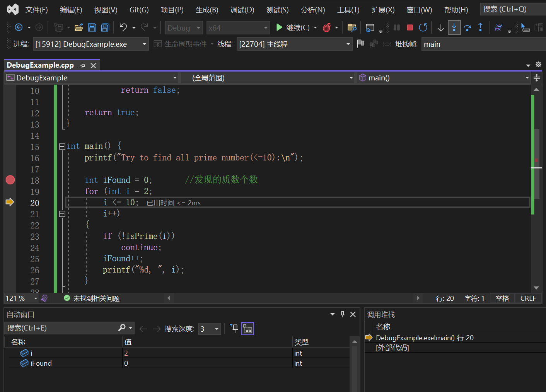Image resolution: width=546 pixels, height=392 pixels.
Task: Stop debugging with the red square
Action: point(410,27)
